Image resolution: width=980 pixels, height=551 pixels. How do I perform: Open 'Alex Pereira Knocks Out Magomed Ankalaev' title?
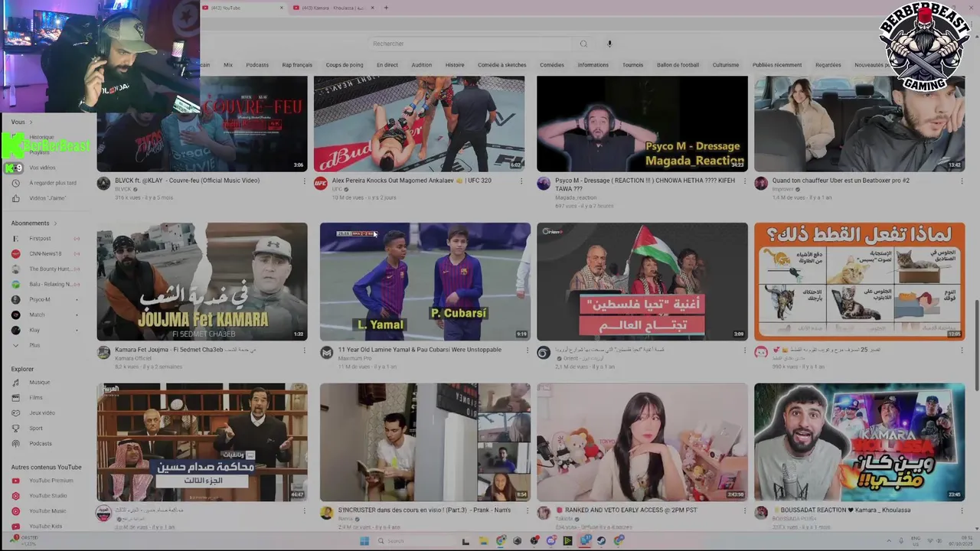412,181
